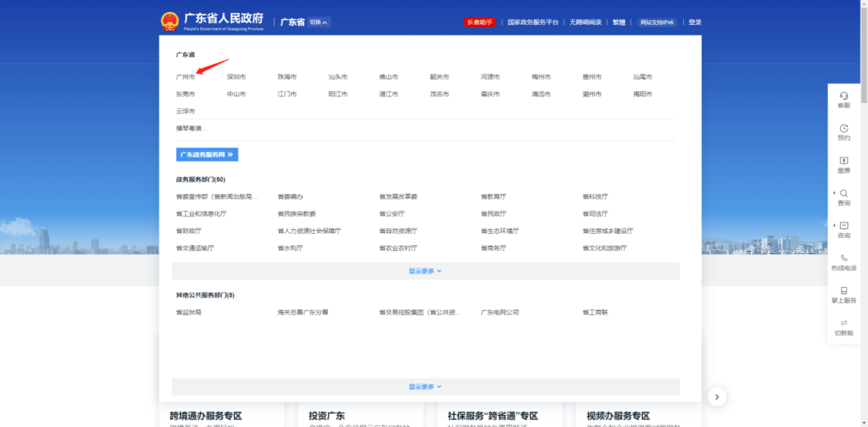Open the 广东政务服务网 button

click(207, 154)
